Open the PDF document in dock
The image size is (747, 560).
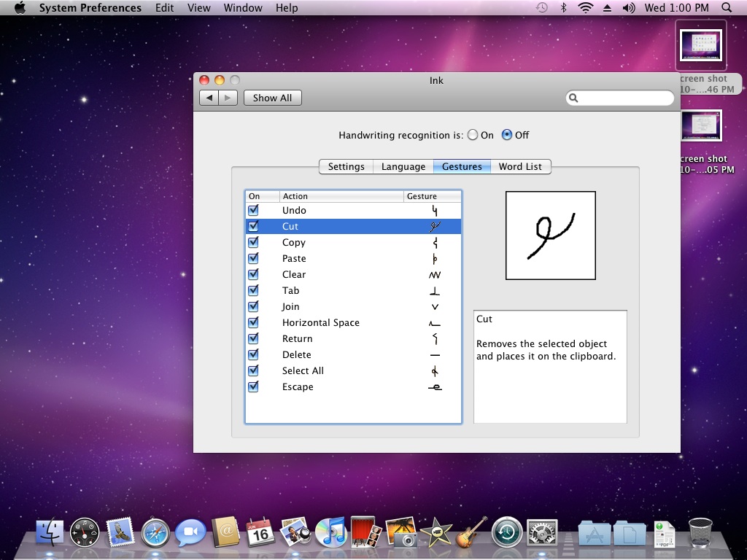coord(665,534)
